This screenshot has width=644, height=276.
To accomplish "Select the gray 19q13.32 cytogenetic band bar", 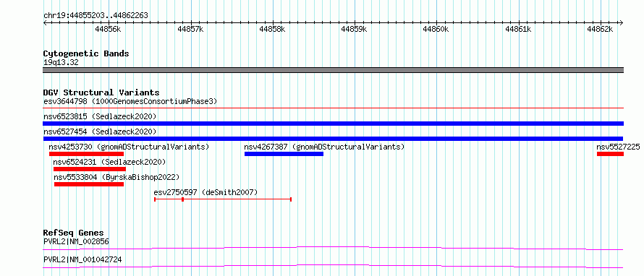I will (333, 70).
